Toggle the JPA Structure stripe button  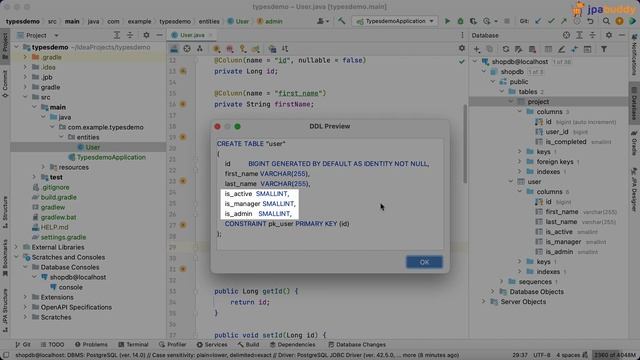(5, 312)
